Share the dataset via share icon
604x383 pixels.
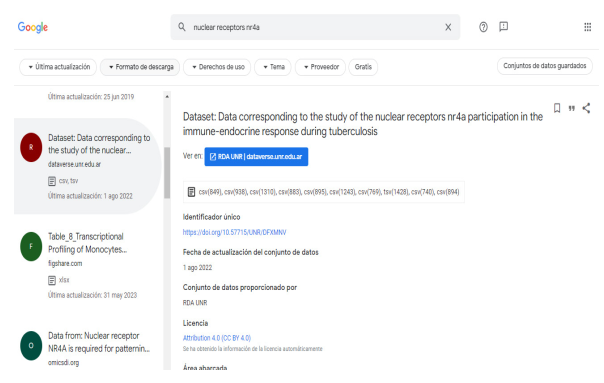[586, 108]
